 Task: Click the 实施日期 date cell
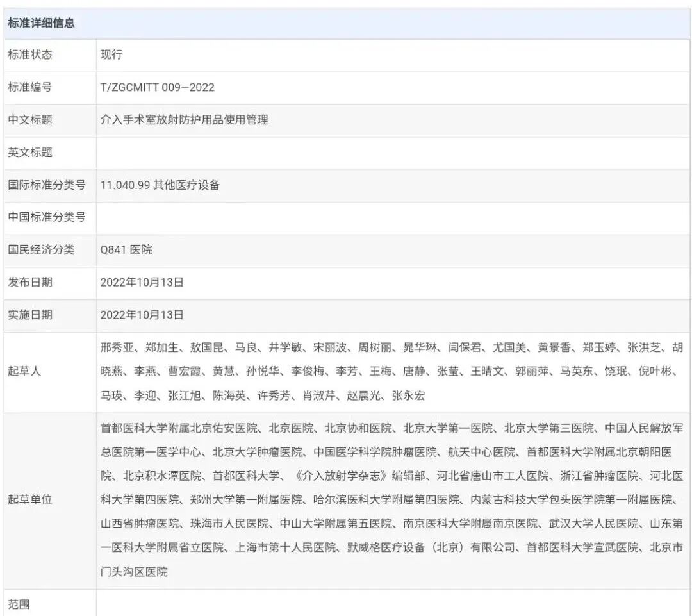tap(142, 315)
